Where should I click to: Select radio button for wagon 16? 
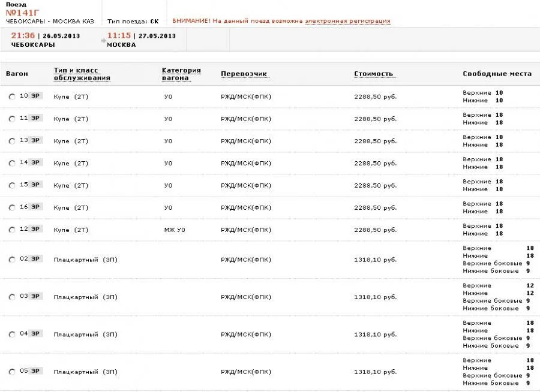12,207
